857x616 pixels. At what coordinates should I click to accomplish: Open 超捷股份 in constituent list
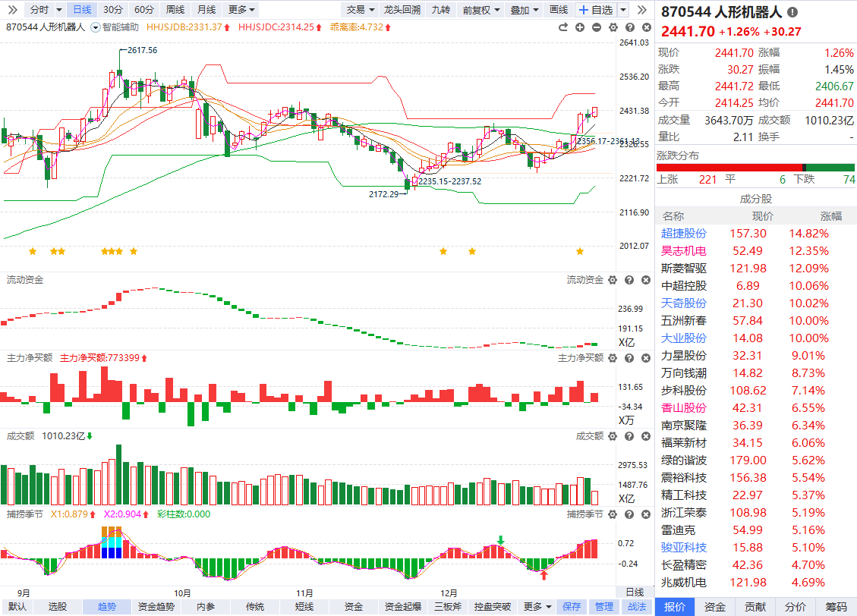tap(683, 234)
